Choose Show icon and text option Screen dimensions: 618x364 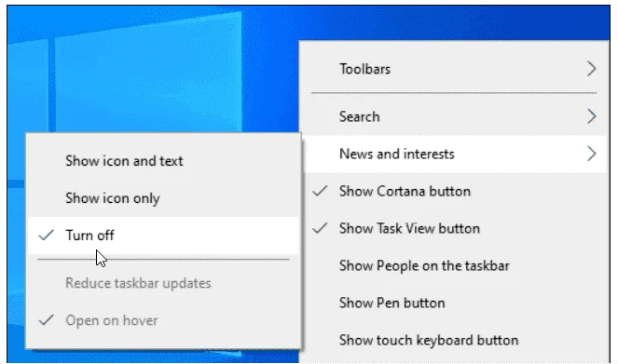(x=163, y=161)
